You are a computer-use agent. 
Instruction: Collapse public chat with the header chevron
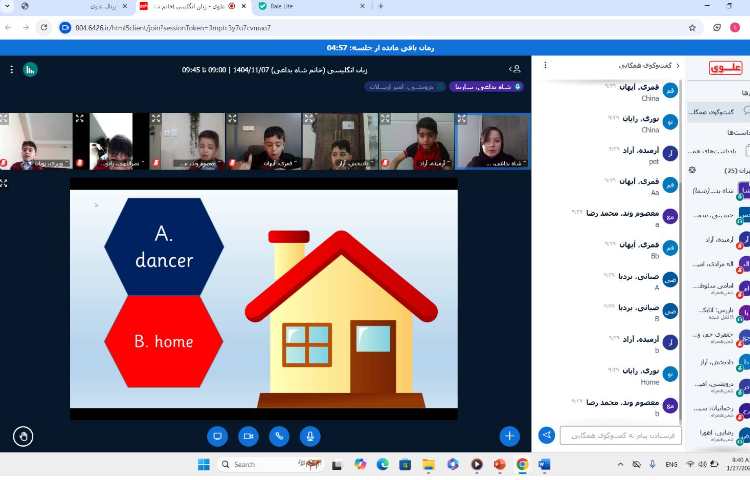(x=677, y=66)
